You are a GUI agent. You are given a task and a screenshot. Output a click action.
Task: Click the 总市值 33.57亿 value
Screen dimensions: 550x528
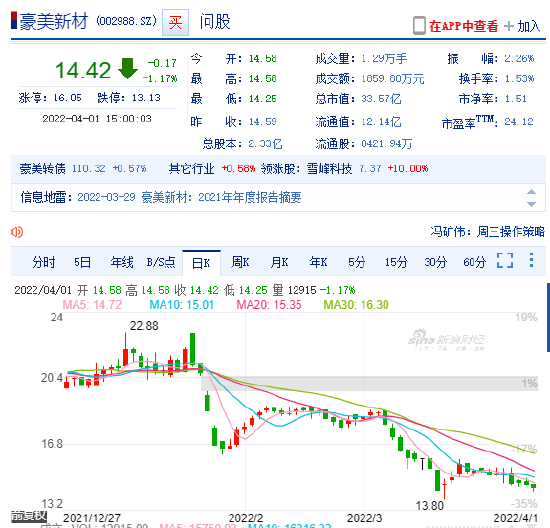coord(381,99)
